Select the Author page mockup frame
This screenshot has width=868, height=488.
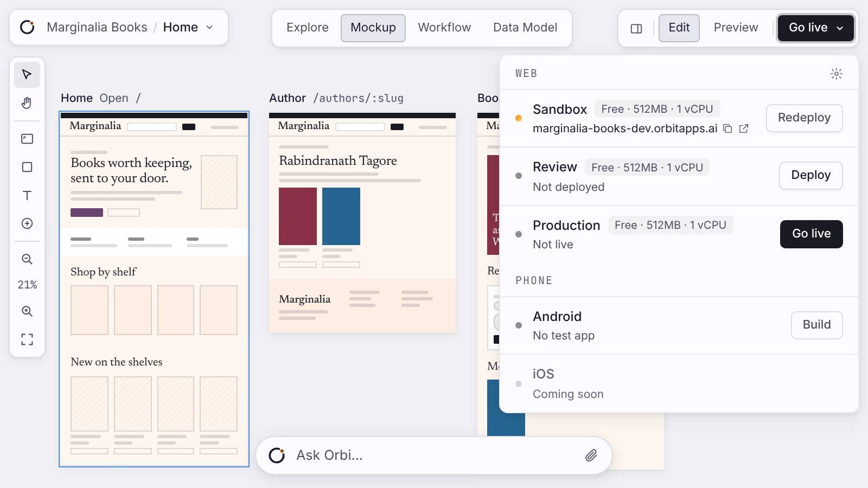click(362, 223)
